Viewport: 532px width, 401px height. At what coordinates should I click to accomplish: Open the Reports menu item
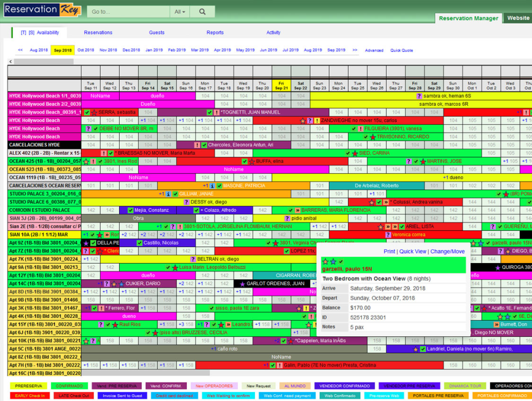tap(215, 32)
